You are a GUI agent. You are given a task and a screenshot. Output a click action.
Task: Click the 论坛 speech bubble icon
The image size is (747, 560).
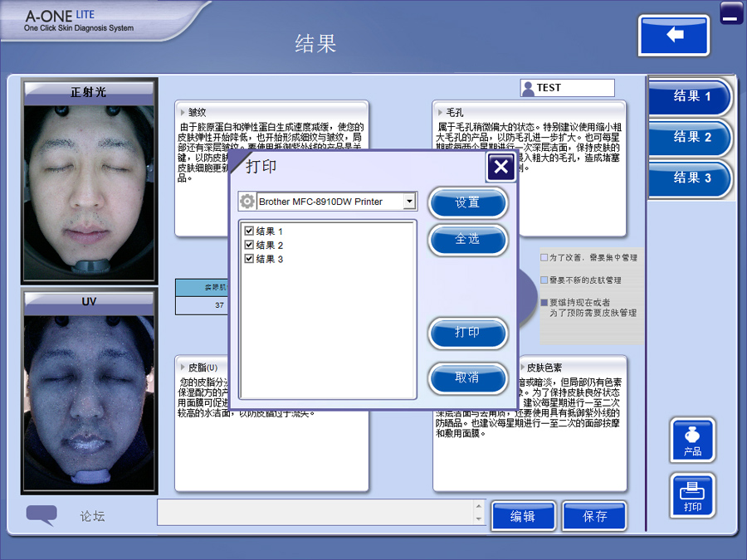tap(41, 515)
